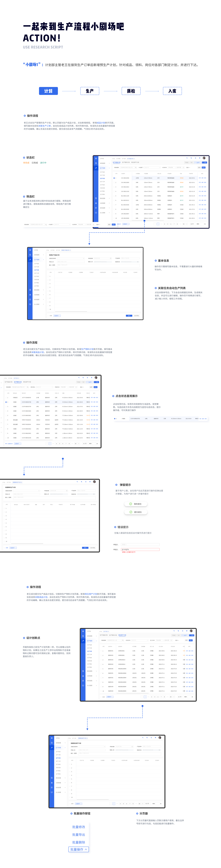The image size is (221, 868).
Task: Click 质检管理 icon in 生产成品计划 window sidebar
Action: [x=96, y=198]
